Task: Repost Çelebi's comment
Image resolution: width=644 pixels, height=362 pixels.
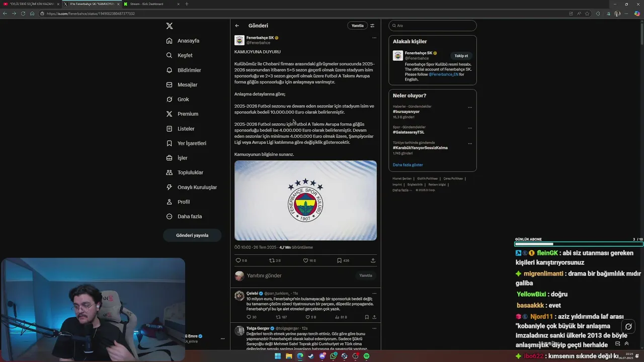Action: 278,317
